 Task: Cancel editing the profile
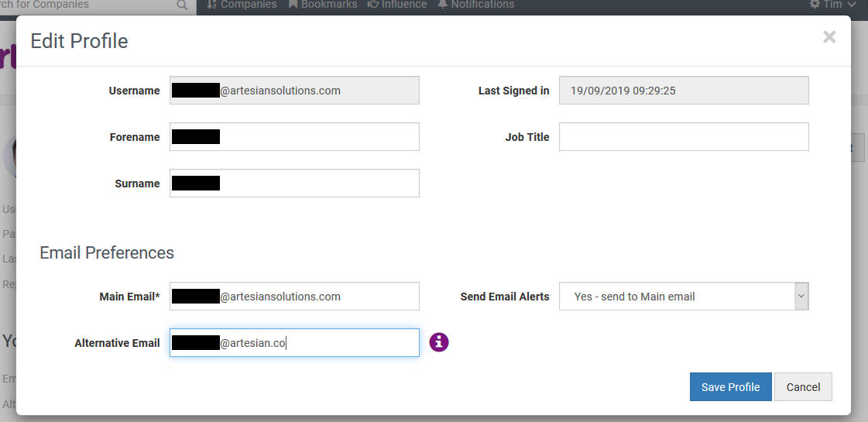pos(803,387)
